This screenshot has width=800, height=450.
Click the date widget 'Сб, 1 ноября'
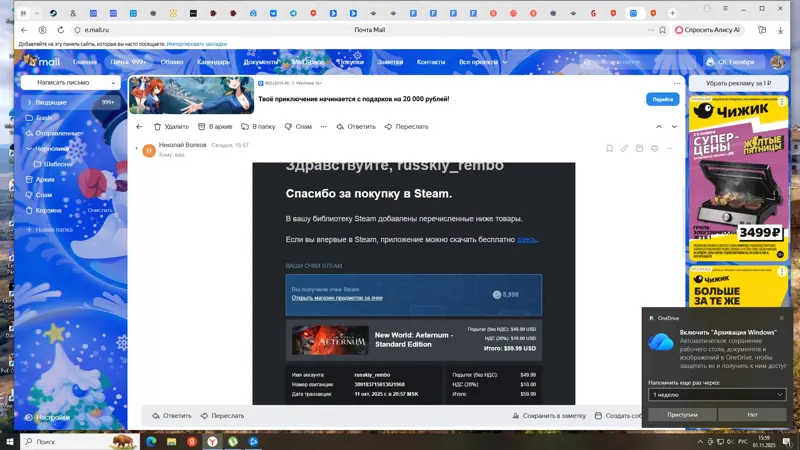click(732, 62)
